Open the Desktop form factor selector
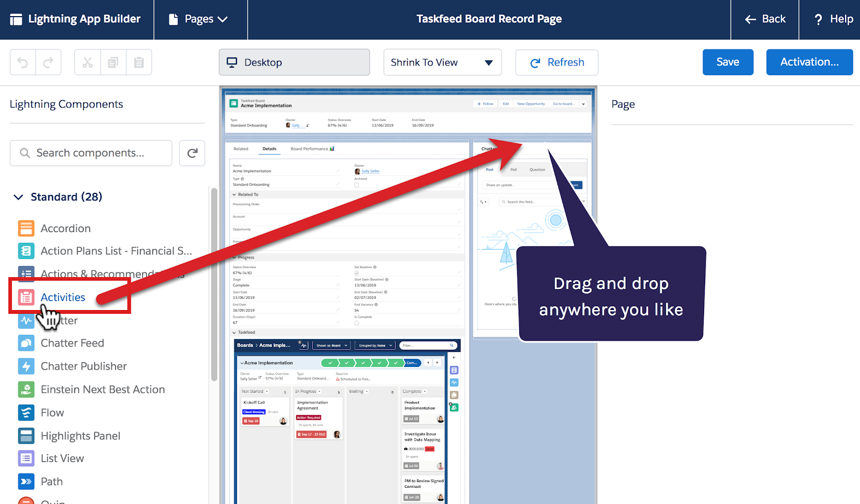 [x=294, y=62]
